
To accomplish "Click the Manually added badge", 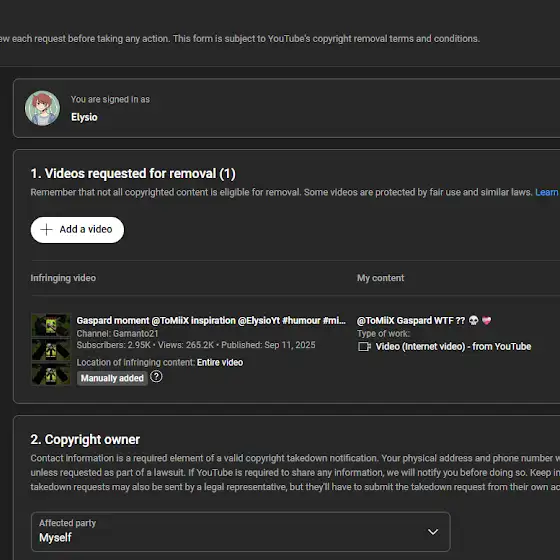I will point(112,378).
